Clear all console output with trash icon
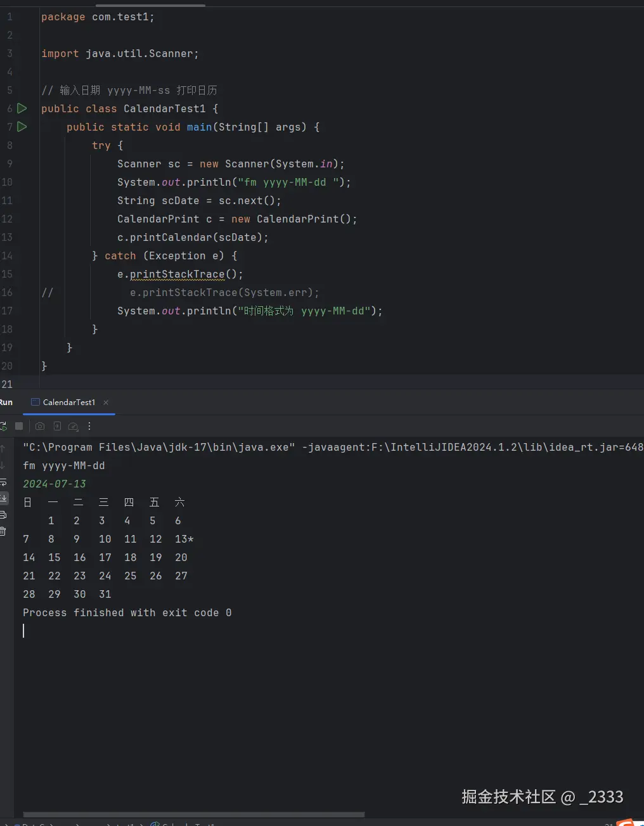644x826 pixels. click(x=3, y=531)
